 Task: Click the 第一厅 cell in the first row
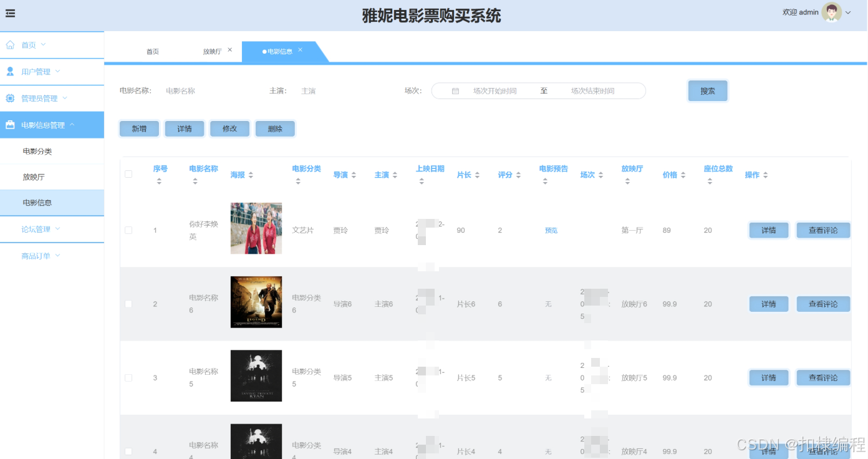click(632, 231)
